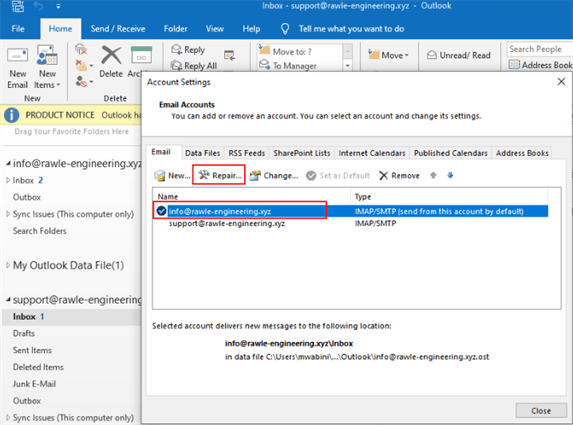Click Remove account button
The width and height of the screenshot is (573, 425).
coord(399,176)
